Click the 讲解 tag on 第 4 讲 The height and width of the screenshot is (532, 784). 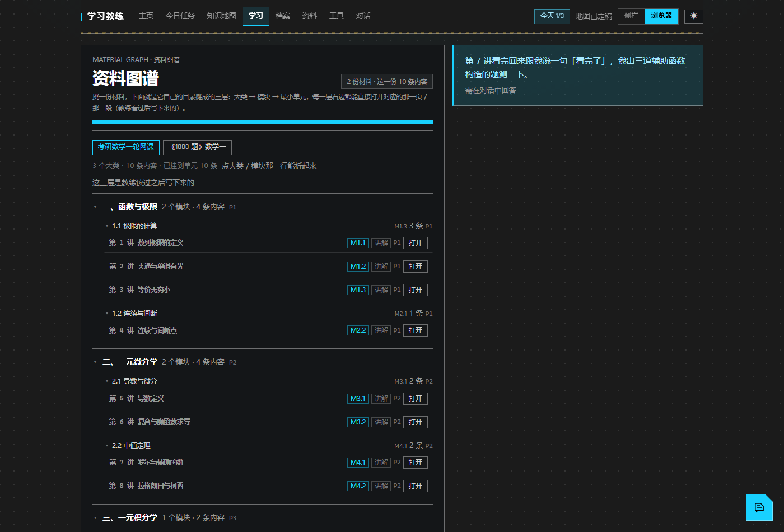pyautogui.click(x=381, y=330)
